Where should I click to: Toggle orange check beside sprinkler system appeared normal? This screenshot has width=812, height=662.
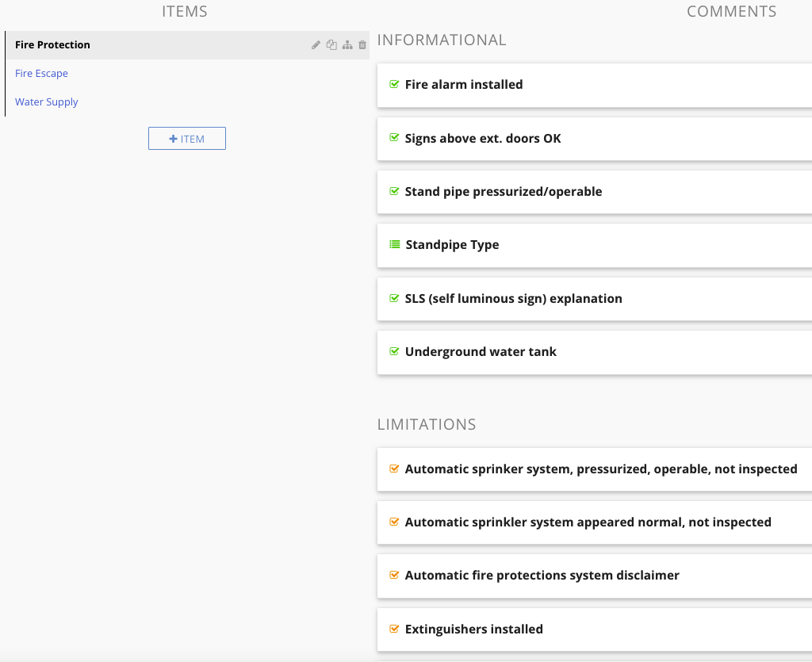(x=394, y=522)
